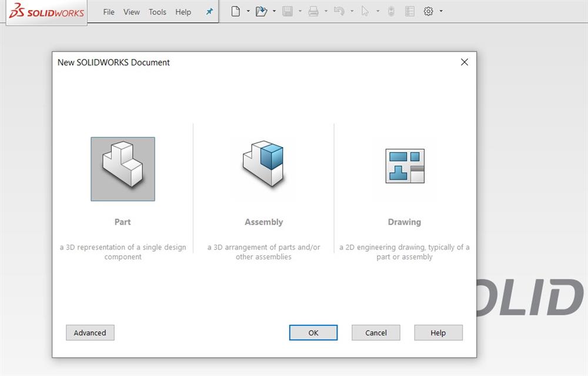
Task: Click the Undo arrow icon
Action: pyautogui.click(x=339, y=11)
